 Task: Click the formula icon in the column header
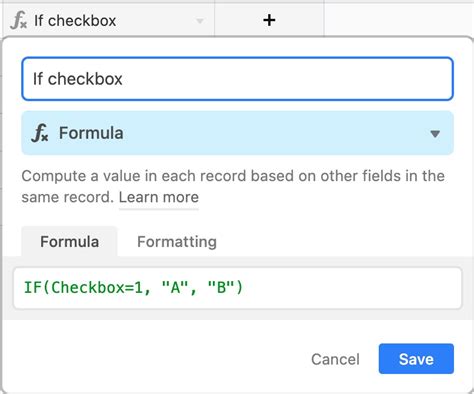18,20
